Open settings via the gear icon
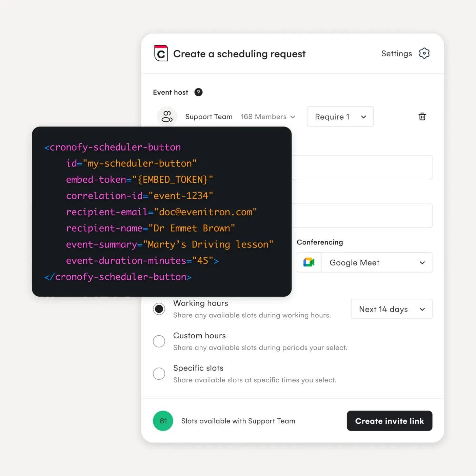Image resolution: width=476 pixels, height=476 pixels. (424, 53)
